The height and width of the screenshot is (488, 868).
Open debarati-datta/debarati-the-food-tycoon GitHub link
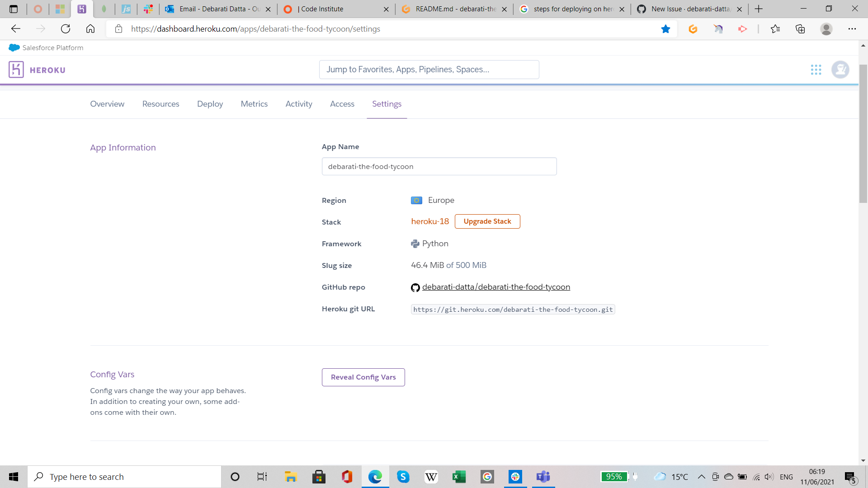tap(496, 287)
